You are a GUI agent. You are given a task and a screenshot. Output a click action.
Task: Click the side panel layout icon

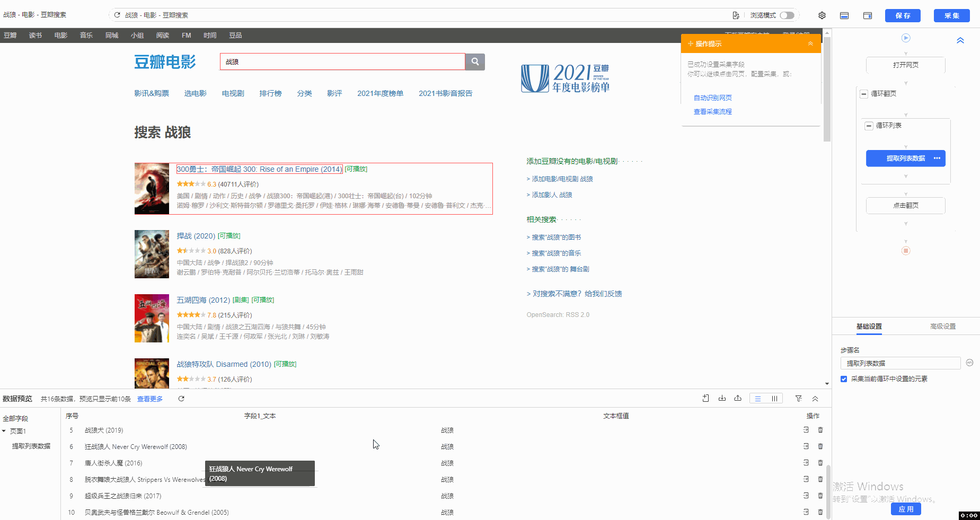click(x=868, y=15)
